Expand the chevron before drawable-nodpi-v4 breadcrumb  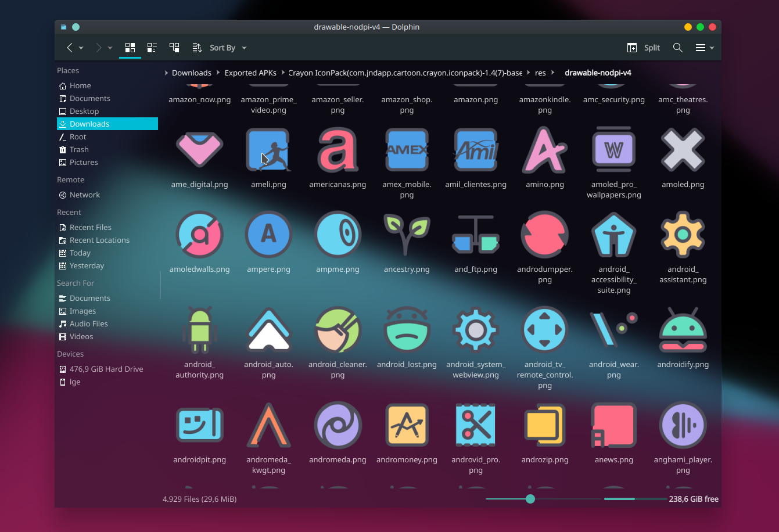point(552,73)
